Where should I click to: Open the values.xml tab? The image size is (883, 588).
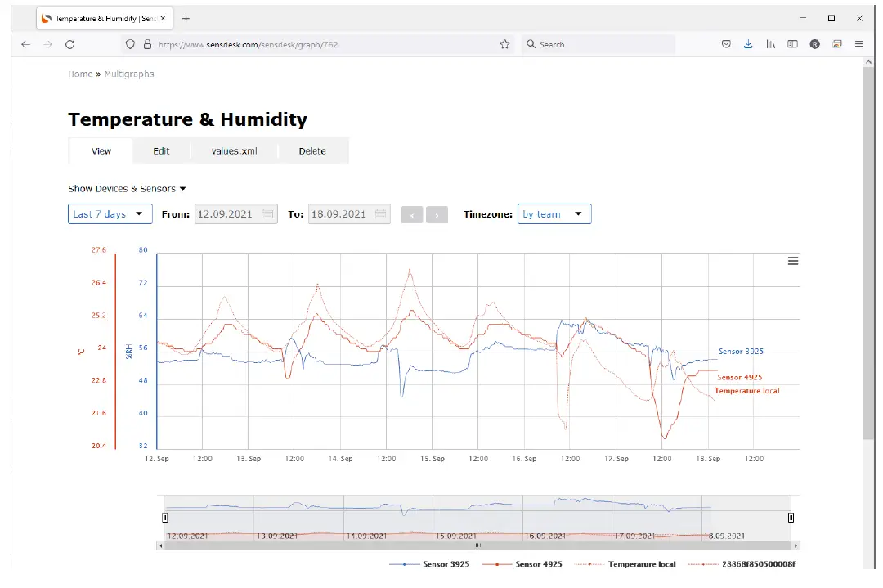pyautogui.click(x=234, y=151)
